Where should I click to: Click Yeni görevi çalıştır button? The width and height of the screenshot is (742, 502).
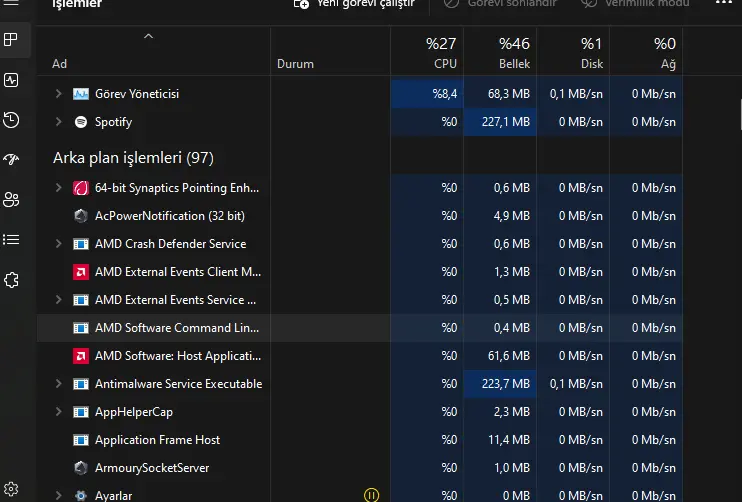point(354,4)
